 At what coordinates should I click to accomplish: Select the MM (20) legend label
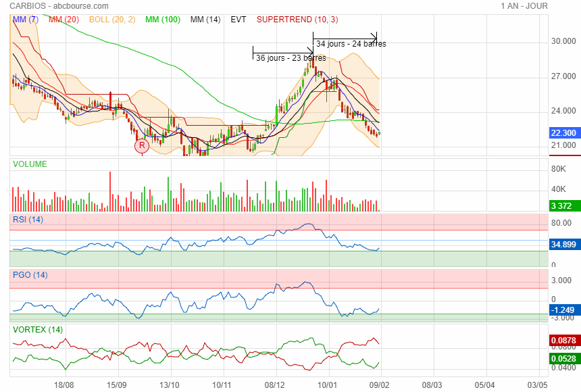pyautogui.click(x=64, y=20)
